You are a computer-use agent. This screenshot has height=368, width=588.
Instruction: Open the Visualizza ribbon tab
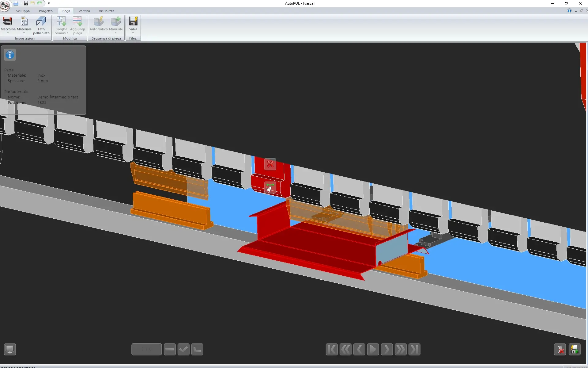coord(106,11)
